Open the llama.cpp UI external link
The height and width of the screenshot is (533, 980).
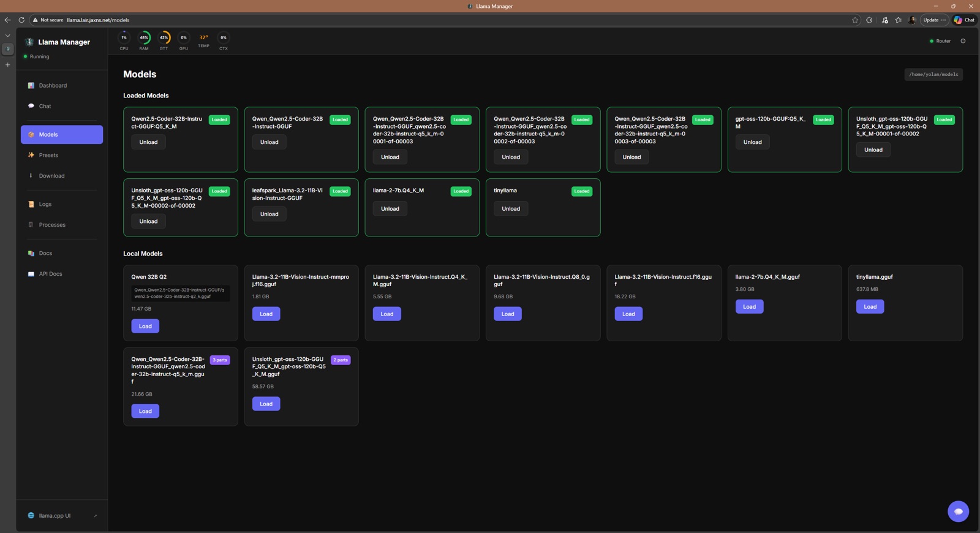pos(62,516)
